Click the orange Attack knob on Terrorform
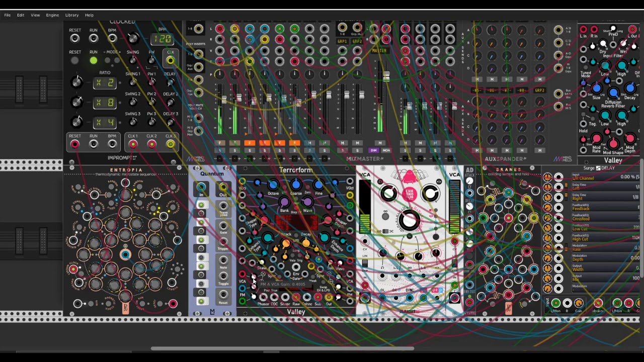This screenshot has width=644, height=362. 286,243
